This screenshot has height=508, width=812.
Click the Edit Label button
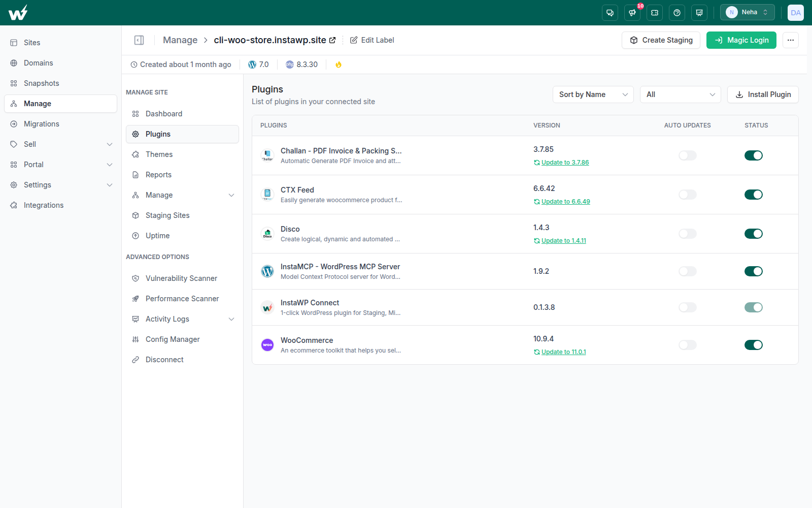pos(372,40)
